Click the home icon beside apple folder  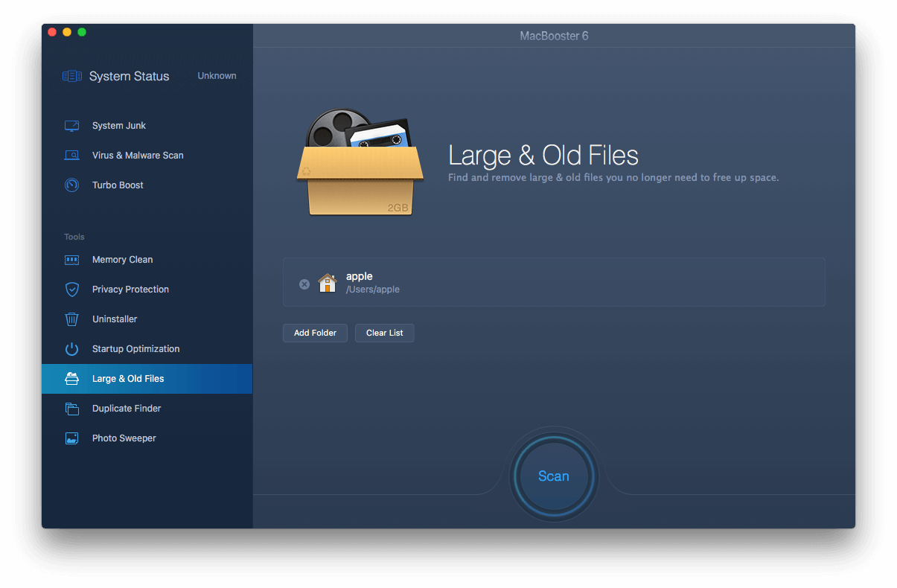328,283
